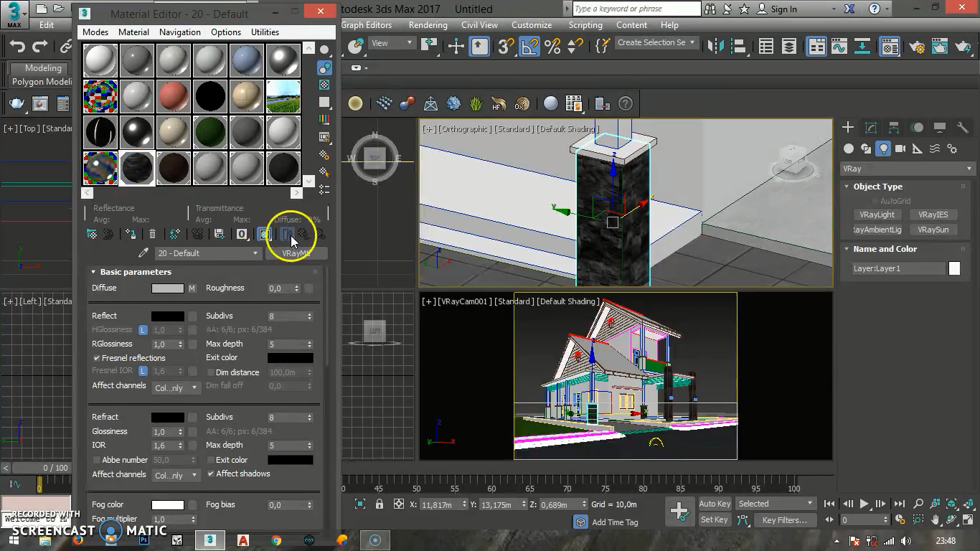Open the Geometry category in Create panel

point(849,149)
